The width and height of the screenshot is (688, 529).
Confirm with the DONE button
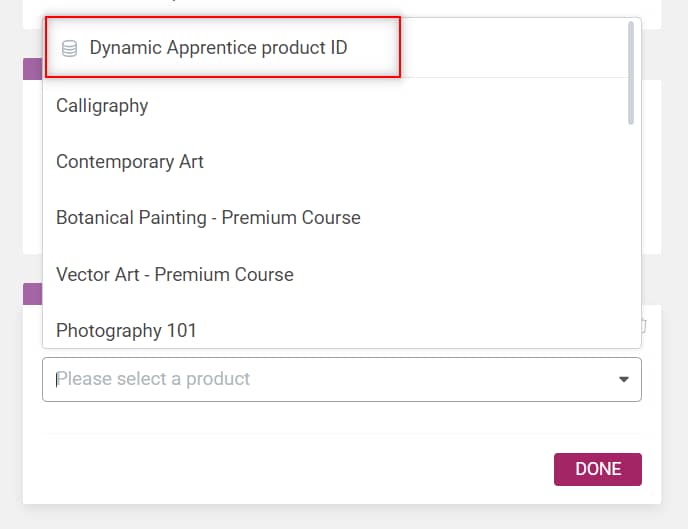(x=598, y=469)
